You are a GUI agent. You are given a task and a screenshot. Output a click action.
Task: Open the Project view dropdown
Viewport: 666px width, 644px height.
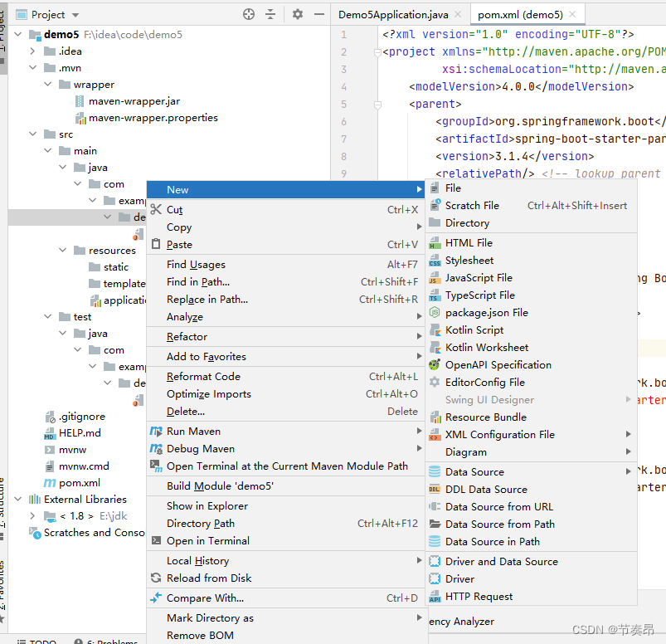[x=75, y=15]
